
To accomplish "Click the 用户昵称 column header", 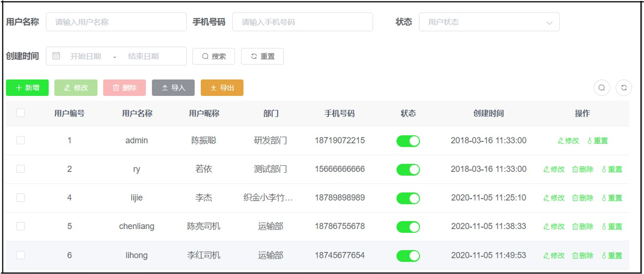I will pyautogui.click(x=204, y=114).
